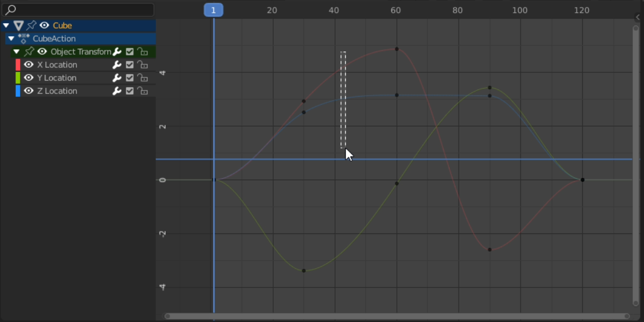Screen dimensions: 644x322
Task: Click the CubeAction action icon
Action: pyautogui.click(x=24, y=38)
